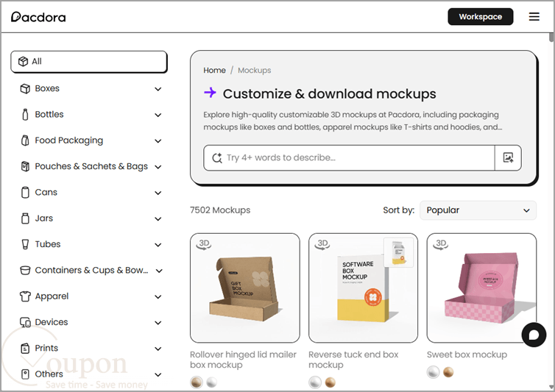Click the Food Packaging category icon

tap(25, 140)
